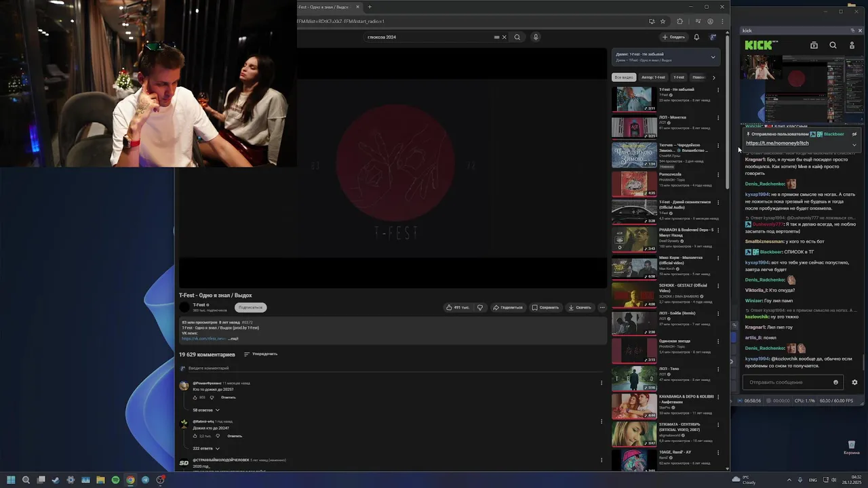Activate voice search microphone in YouTube

pos(536,37)
